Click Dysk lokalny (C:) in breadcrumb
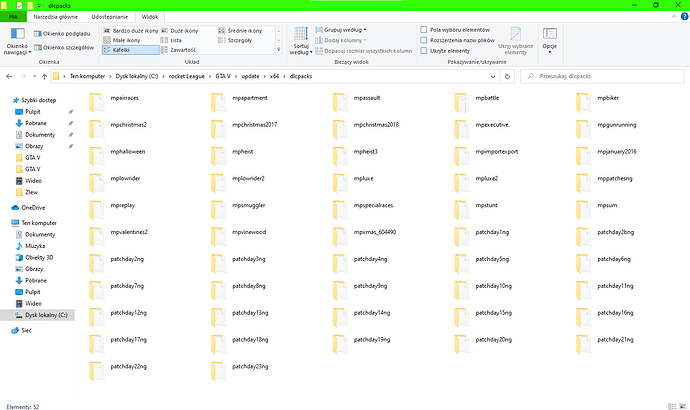This screenshot has height=410, width=690. click(x=137, y=77)
